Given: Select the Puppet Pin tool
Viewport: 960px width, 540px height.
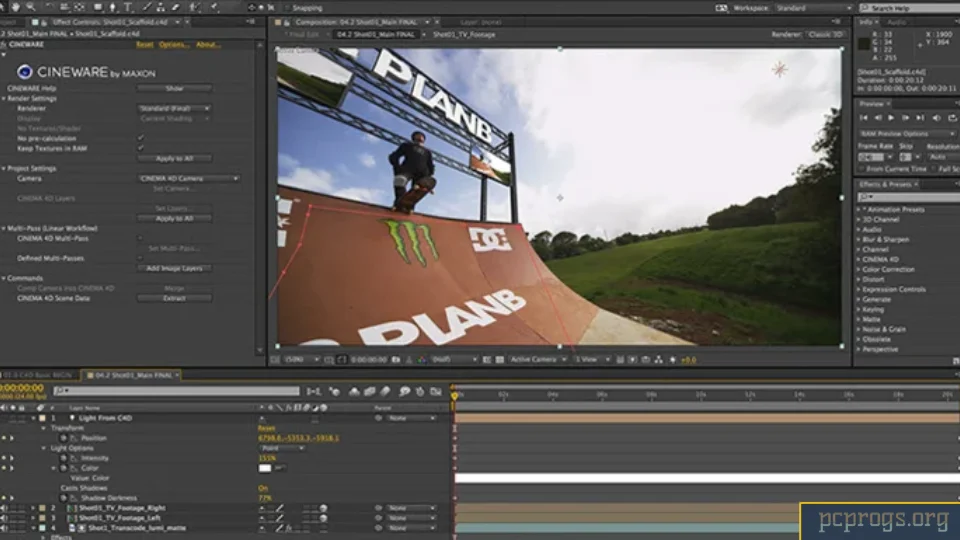Looking at the screenshot, I should point(214,7).
